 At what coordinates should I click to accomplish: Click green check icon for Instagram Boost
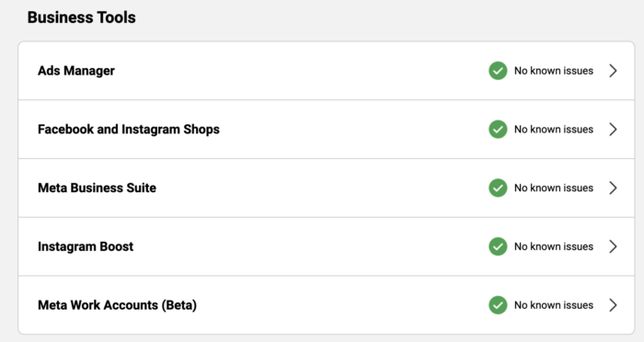pyautogui.click(x=498, y=246)
